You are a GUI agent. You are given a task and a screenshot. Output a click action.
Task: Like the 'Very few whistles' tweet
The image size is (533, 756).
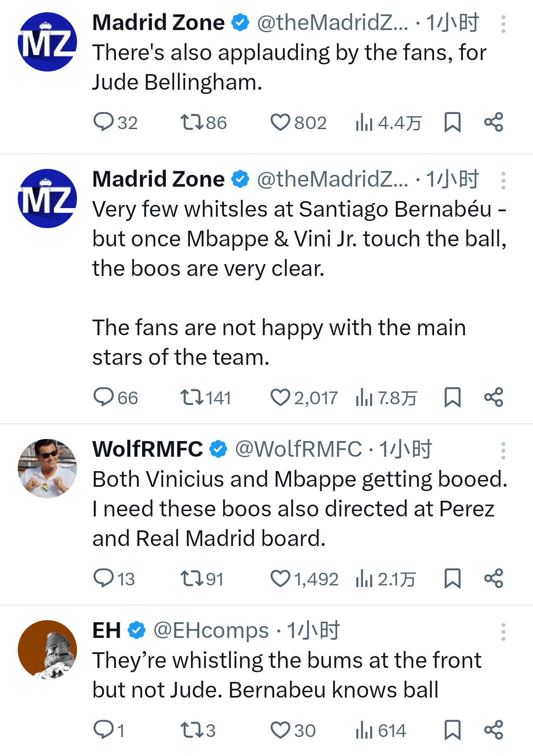click(x=280, y=398)
